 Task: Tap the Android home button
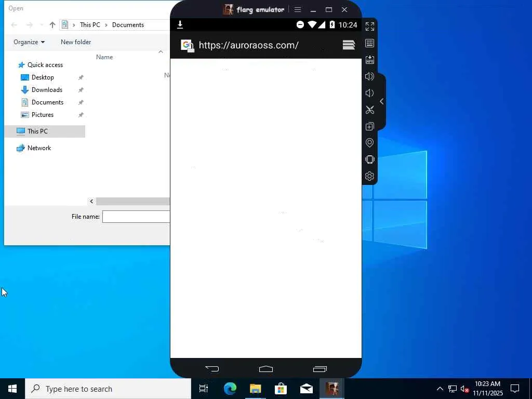coord(265,369)
